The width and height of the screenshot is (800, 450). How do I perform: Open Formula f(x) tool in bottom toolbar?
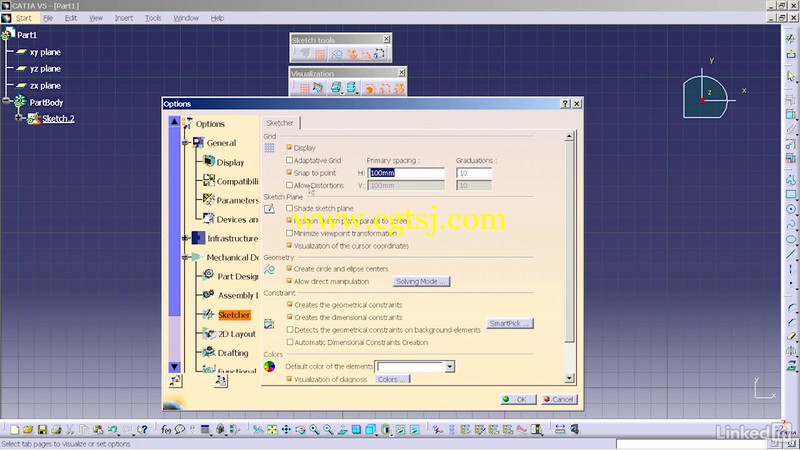[x=166, y=430]
